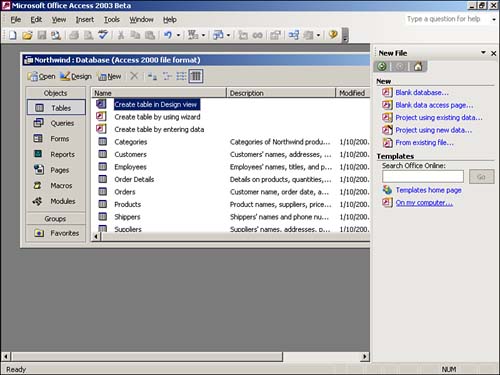Click Project using existing data link
Viewport: 500px width, 375px height.
pos(439,117)
